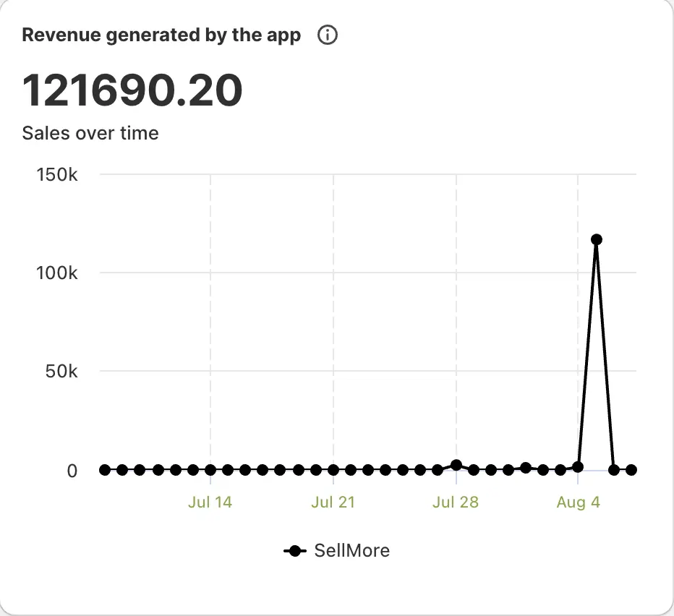This screenshot has height=616, width=674.
Task: Click the 100k y-axis label
Action: click(x=57, y=273)
